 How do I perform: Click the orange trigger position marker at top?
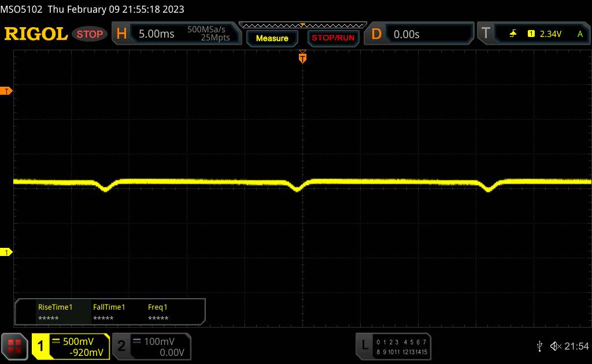(302, 58)
